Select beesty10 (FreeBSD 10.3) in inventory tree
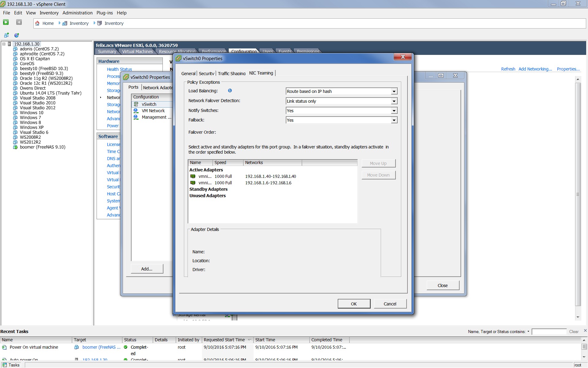 pos(44,68)
